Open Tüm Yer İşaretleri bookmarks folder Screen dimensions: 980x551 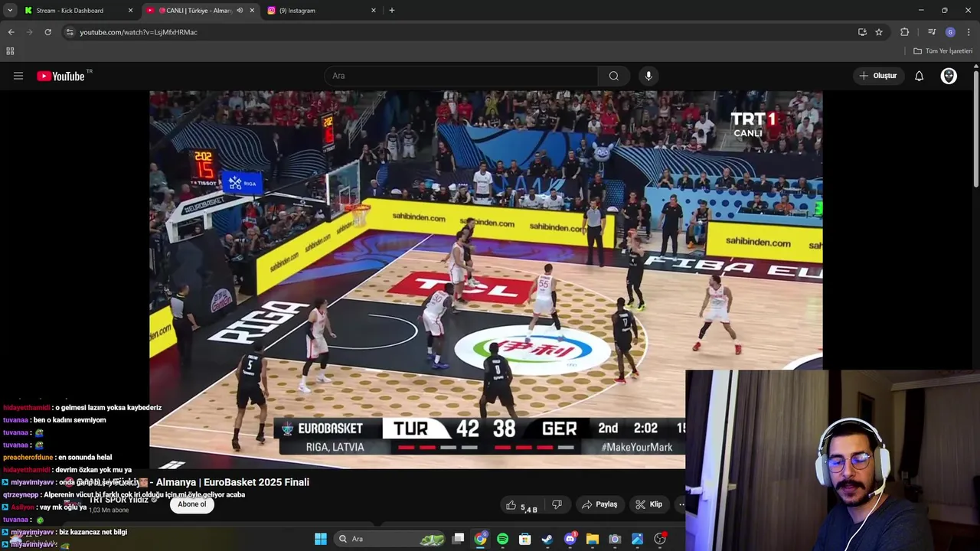(942, 51)
